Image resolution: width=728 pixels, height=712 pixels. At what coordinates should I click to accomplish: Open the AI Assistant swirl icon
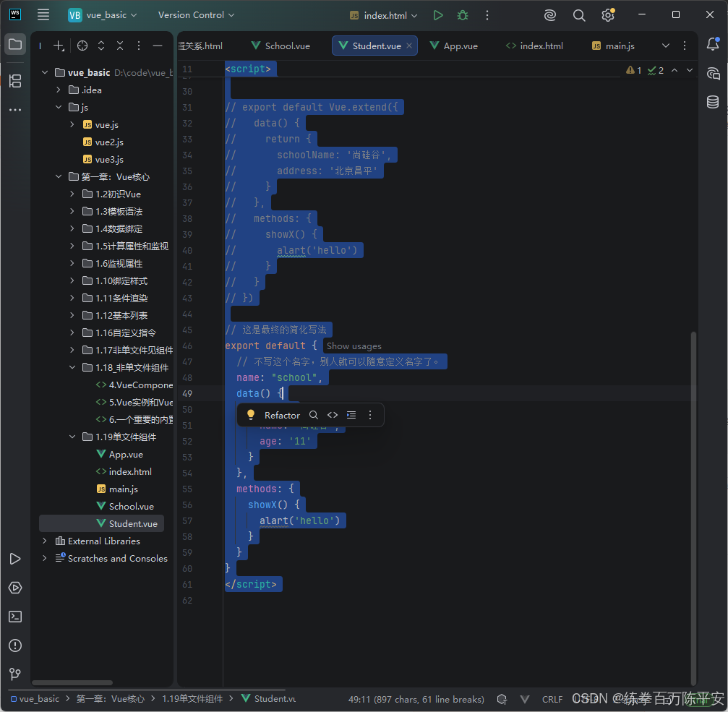click(x=549, y=15)
